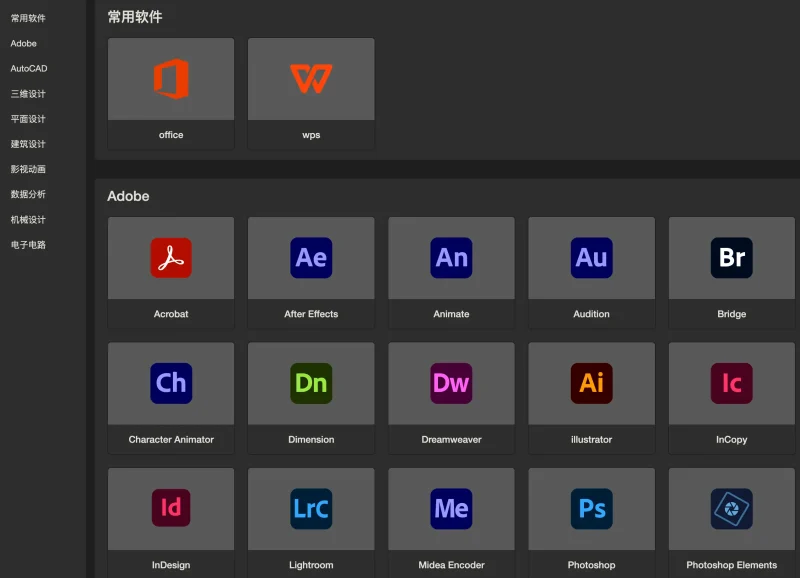Select the InCopy Ic icon
The image size is (800, 578).
(x=732, y=383)
